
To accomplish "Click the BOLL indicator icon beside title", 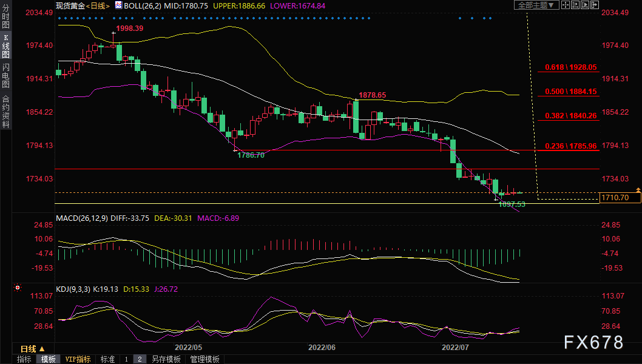I will coord(118,5).
